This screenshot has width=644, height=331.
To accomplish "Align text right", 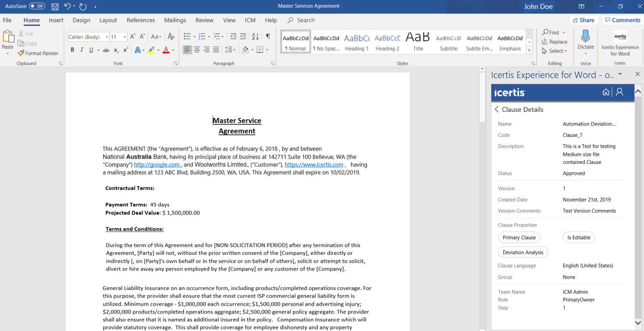I will (206, 50).
